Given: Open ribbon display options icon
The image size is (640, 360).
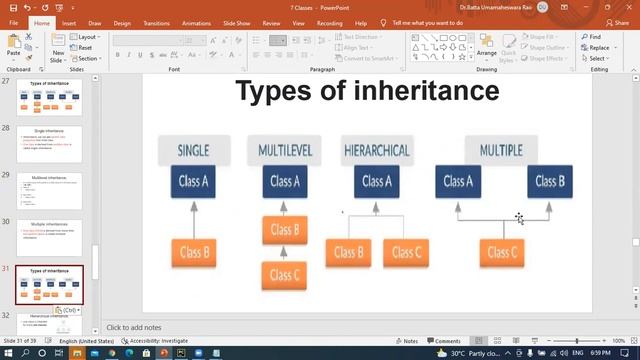Looking at the screenshot, I should pos(564,8).
